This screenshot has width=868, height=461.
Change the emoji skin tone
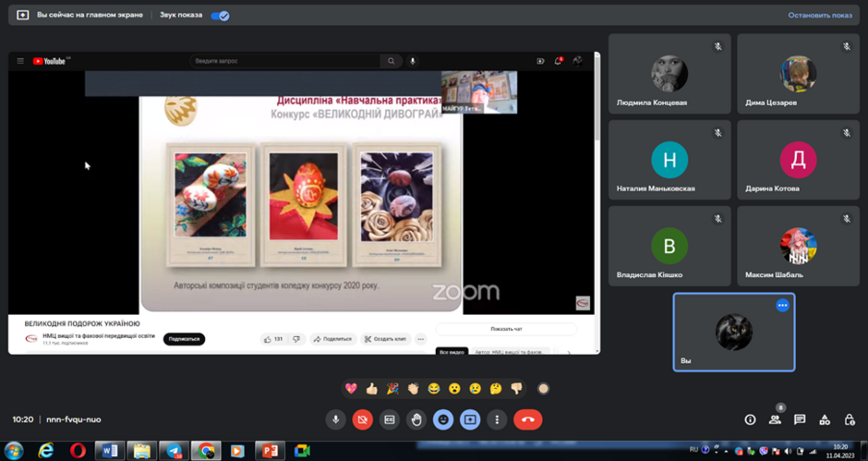click(543, 388)
